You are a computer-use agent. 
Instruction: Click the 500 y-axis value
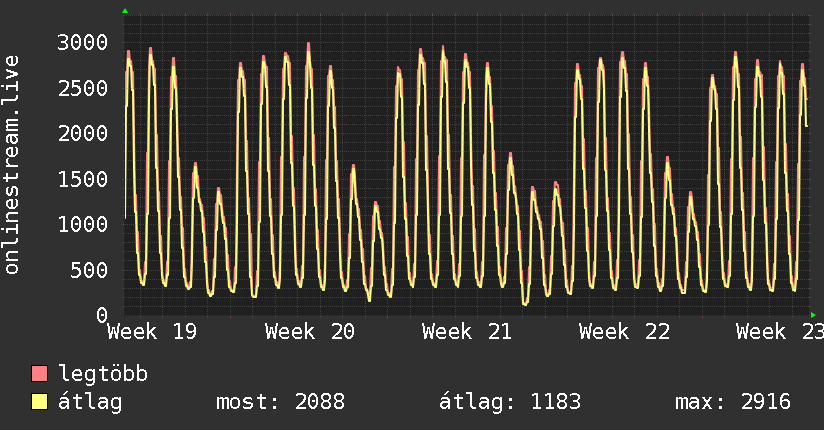[89, 270]
